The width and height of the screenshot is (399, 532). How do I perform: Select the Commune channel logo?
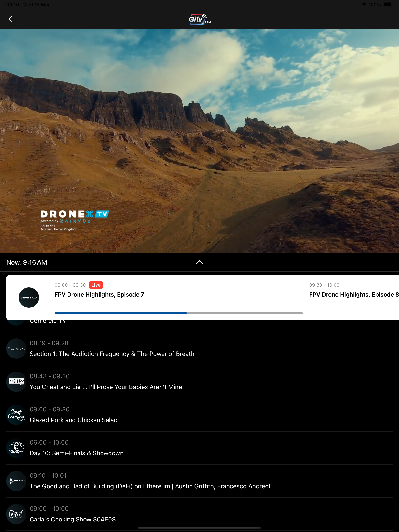[16, 349]
